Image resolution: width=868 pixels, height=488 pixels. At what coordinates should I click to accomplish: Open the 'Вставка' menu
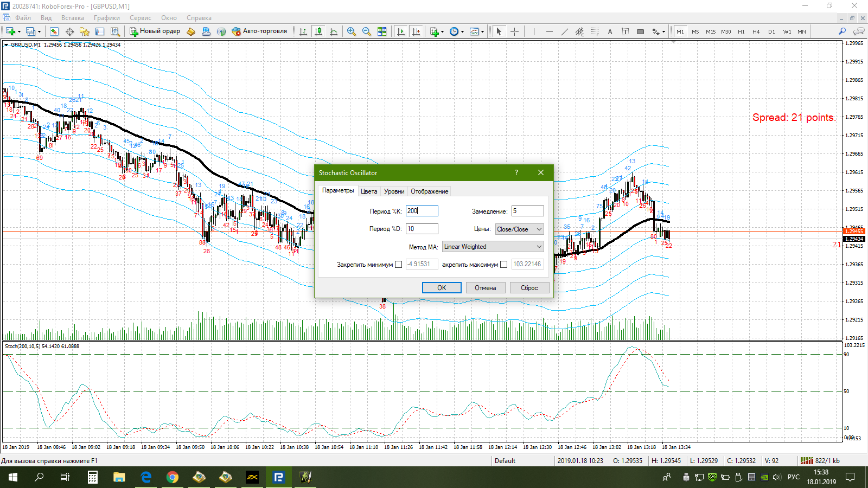click(73, 18)
